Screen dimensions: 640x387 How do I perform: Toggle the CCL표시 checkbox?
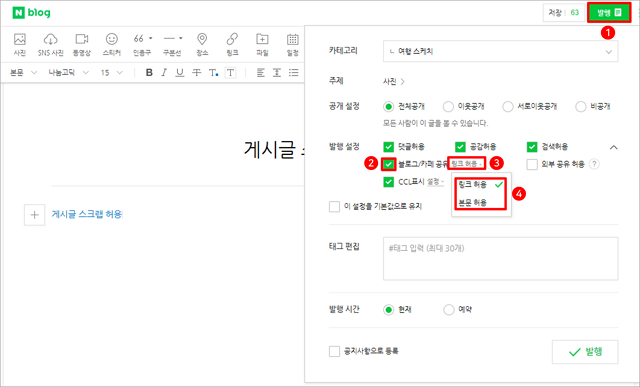pyautogui.click(x=389, y=182)
